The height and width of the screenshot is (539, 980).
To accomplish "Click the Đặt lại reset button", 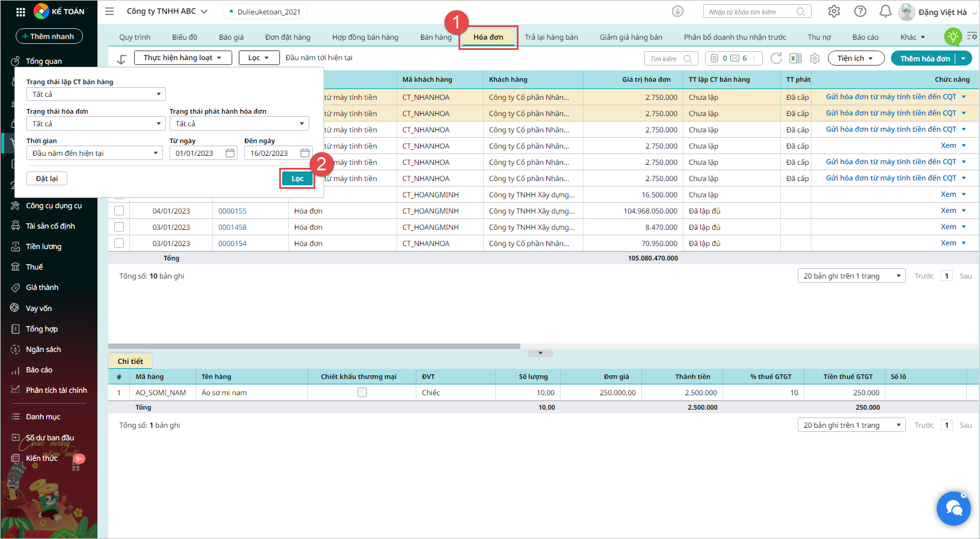I will [47, 179].
